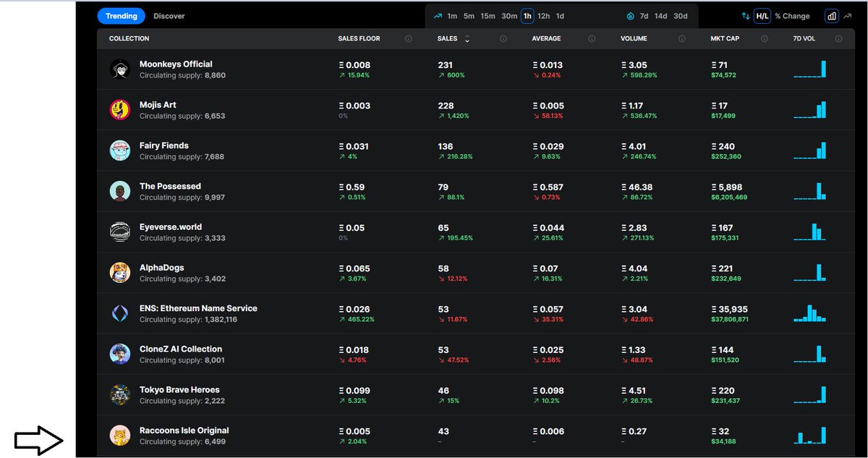Click the up-down arrows icon before H/L
This screenshot has width=868, height=458.
click(746, 16)
